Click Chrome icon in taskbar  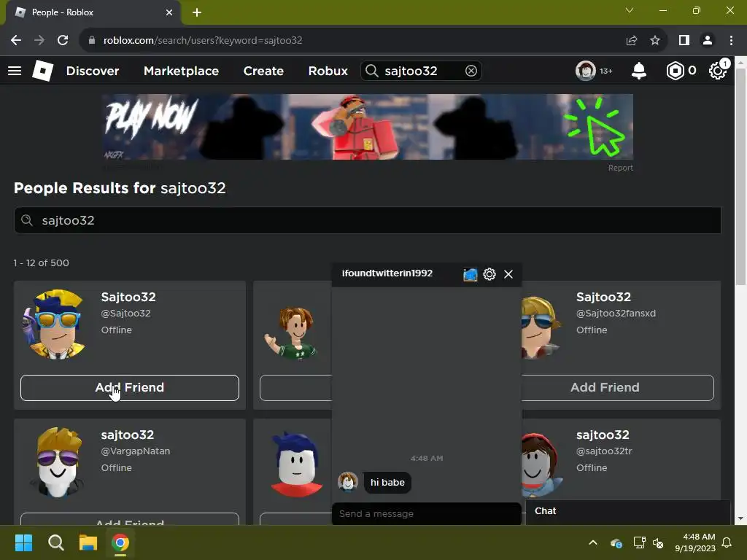pos(120,542)
